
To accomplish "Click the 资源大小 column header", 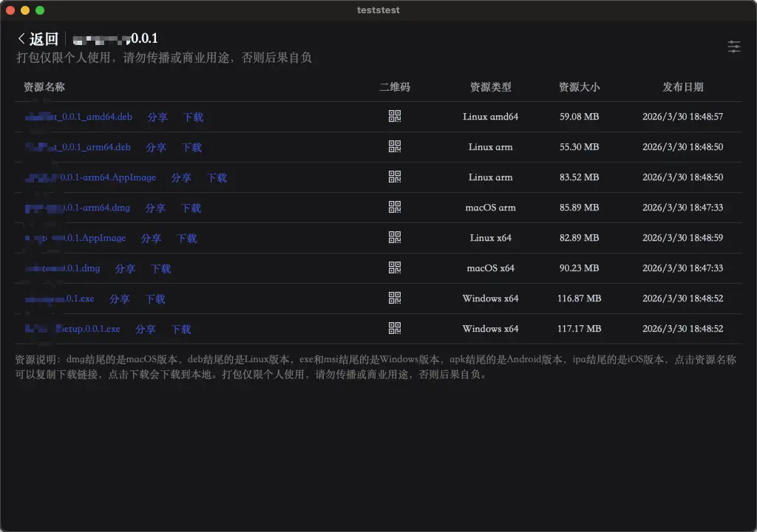I will click(x=579, y=87).
